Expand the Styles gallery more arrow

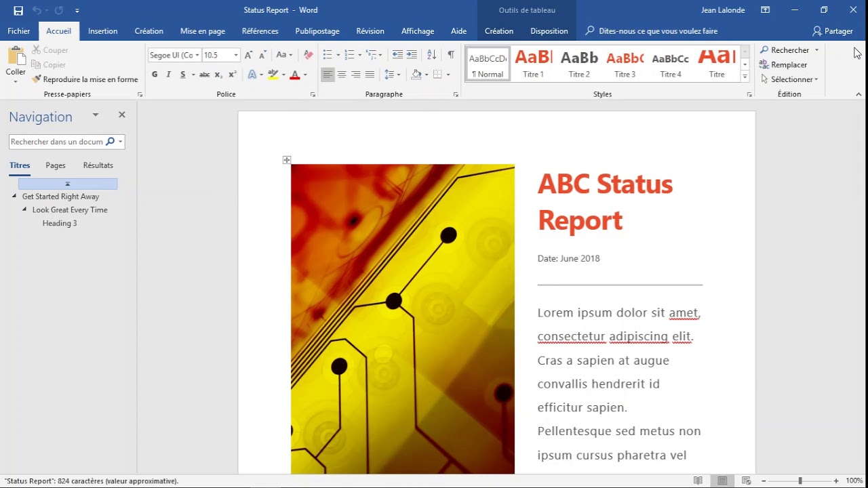point(745,77)
